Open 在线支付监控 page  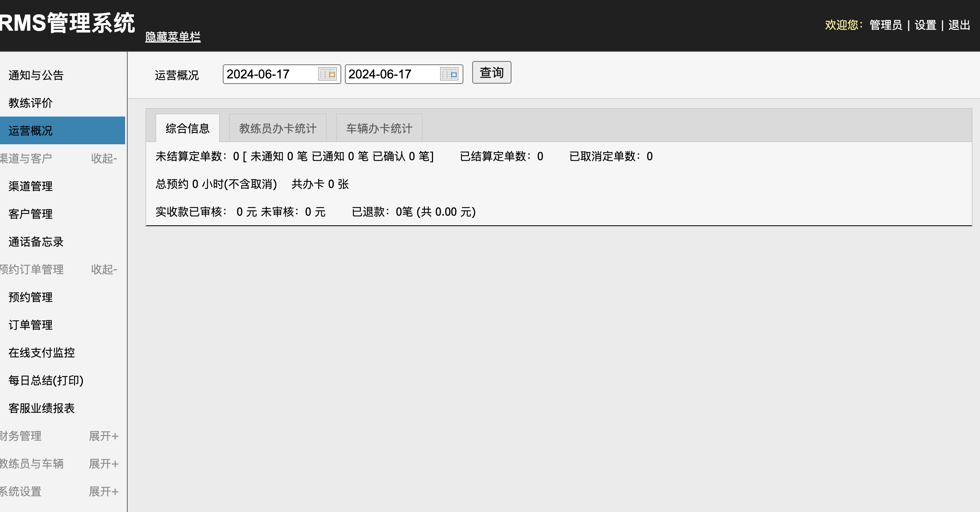coord(41,353)
